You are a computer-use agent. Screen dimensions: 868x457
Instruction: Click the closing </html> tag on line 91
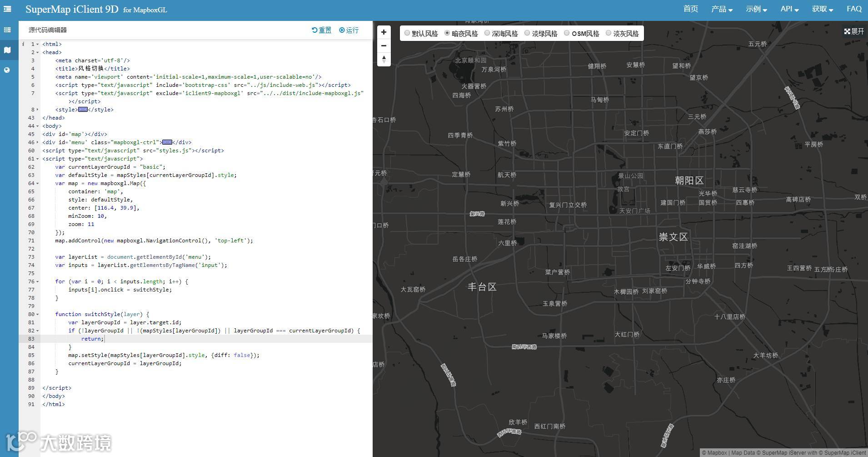coord(54,404)
